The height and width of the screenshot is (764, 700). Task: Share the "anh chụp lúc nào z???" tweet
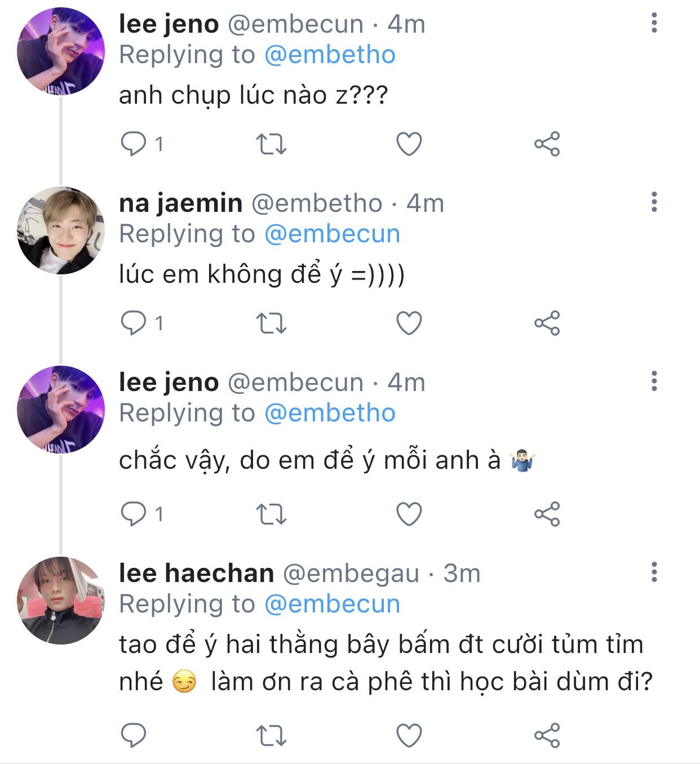point(547,144)
